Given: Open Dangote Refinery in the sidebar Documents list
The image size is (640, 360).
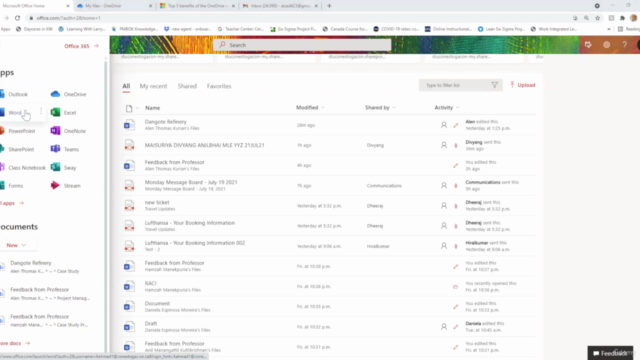Looking at the screenshot, I should 31,263.
